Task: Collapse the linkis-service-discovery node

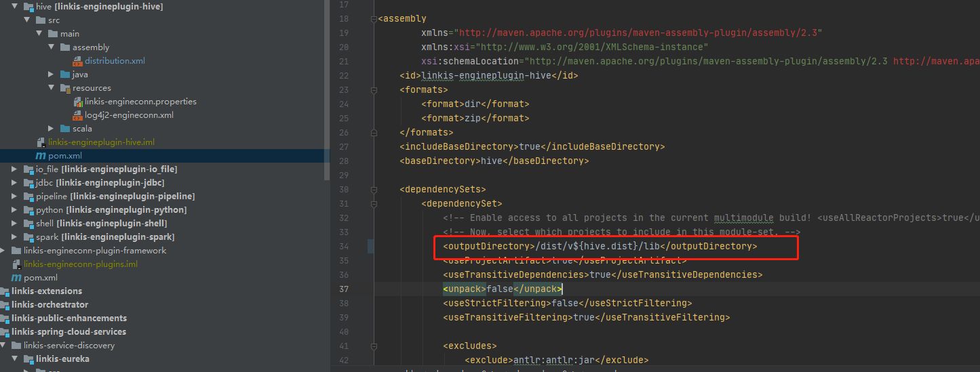Action: tap(3, 345)
